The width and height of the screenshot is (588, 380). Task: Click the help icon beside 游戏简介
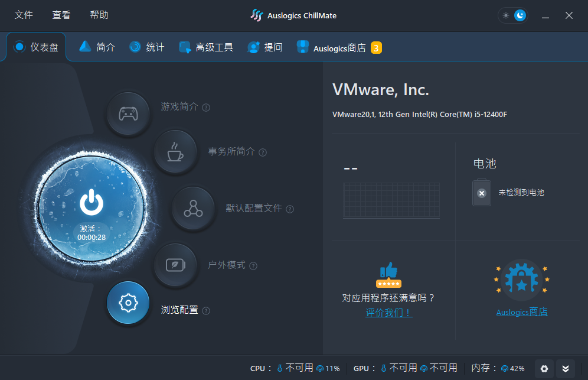(206, 108)
